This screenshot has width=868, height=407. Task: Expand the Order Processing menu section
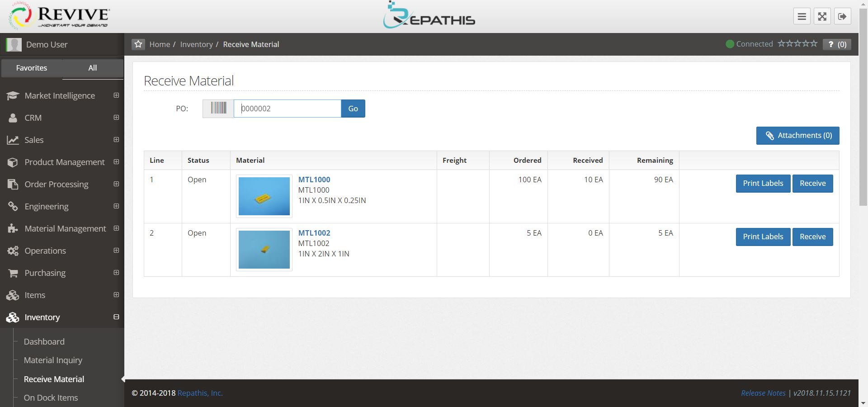coord(116,184)
